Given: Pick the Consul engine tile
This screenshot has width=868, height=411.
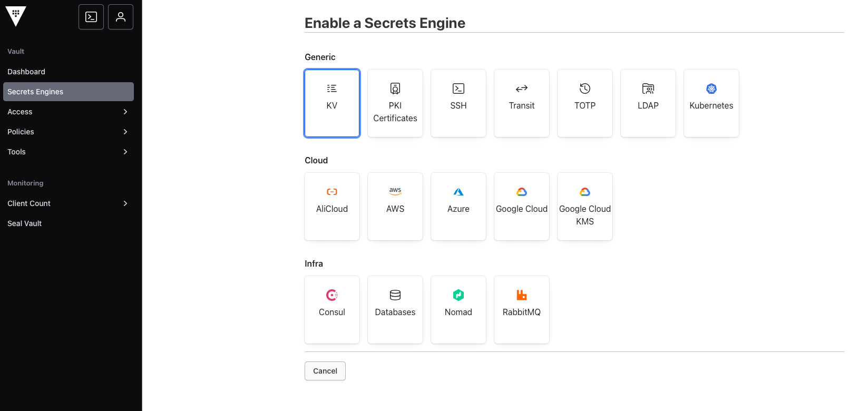Looking at the screenshot, I should (332, 310).
